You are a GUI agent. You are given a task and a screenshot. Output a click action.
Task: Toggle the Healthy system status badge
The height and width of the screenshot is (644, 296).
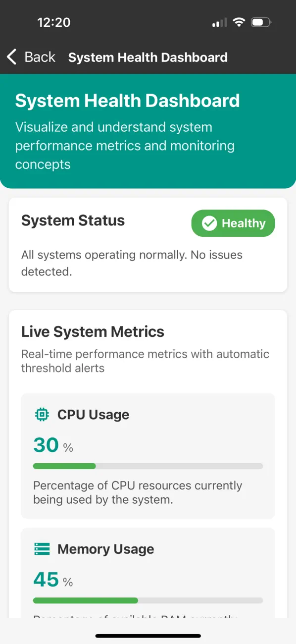tap(233, 223)
